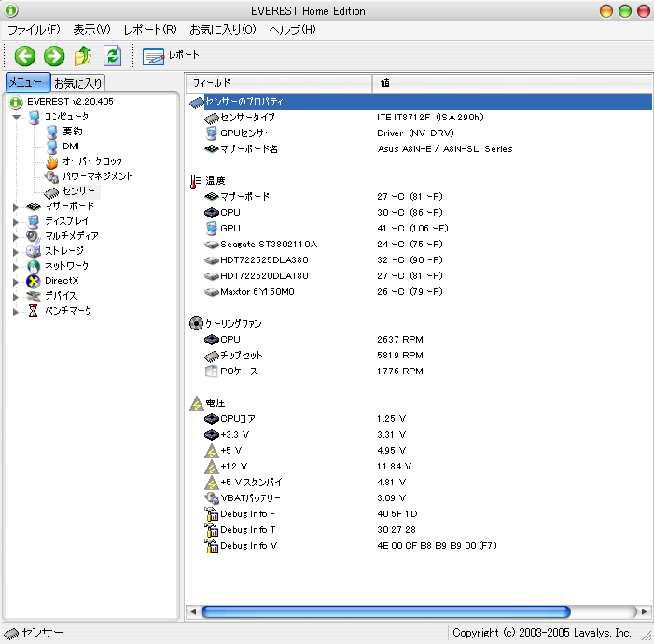Select the センサー chip icon in tree
The image size is (654, 644).
click(x=51, y=192)
